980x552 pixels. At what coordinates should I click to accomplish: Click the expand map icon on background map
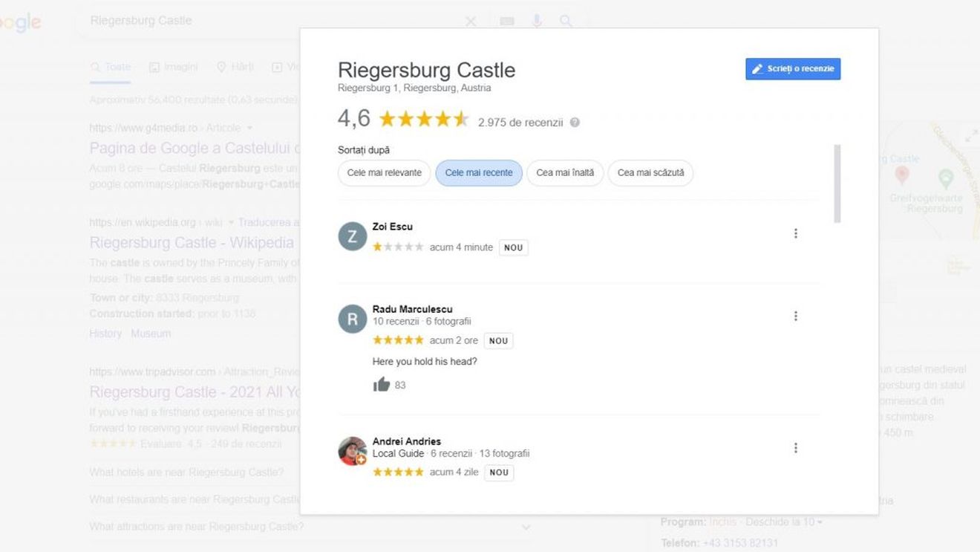point(971,136)
